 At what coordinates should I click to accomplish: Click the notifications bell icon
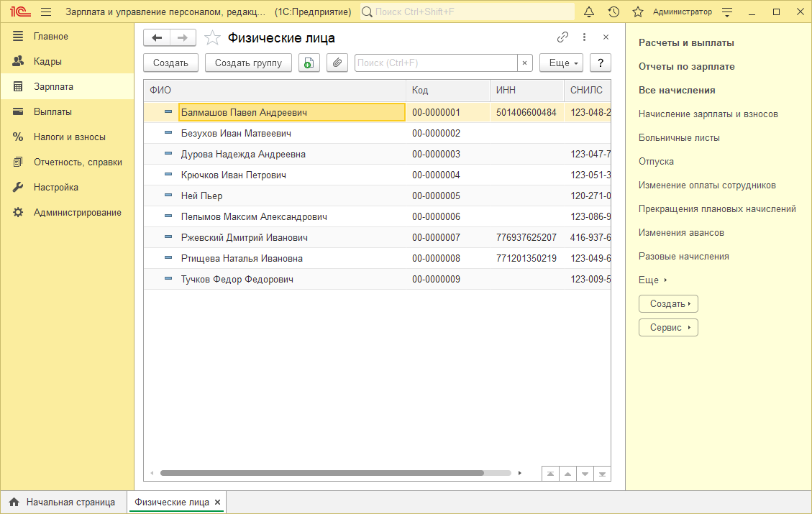click(x=589, y=12)
